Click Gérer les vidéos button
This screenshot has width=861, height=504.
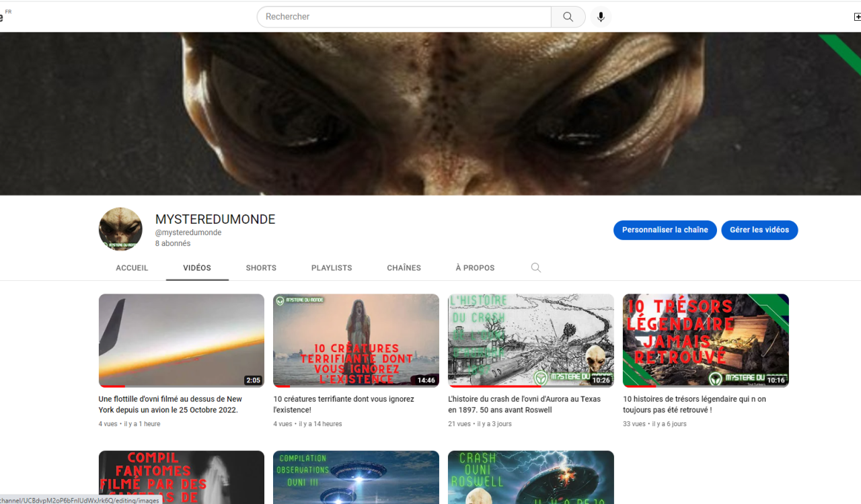(759, 230)
